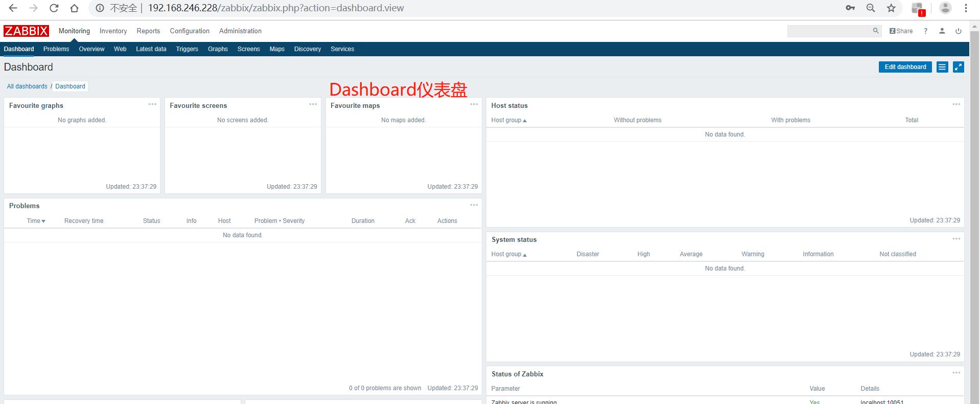Click the Dashboard breadcrumb link
Viewport: 980px width, 404px height.
point(70,86)
